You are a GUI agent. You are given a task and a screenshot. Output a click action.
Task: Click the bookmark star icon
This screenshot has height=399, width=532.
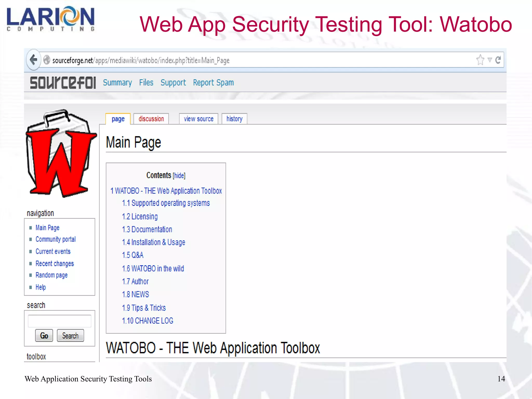[480, 60]
